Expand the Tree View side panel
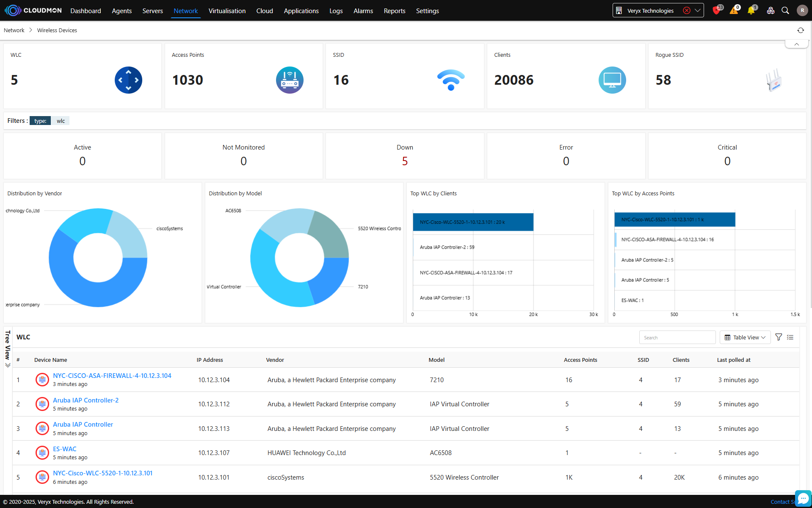Viewport: 812px width, 508px height. tap(8, 349)
